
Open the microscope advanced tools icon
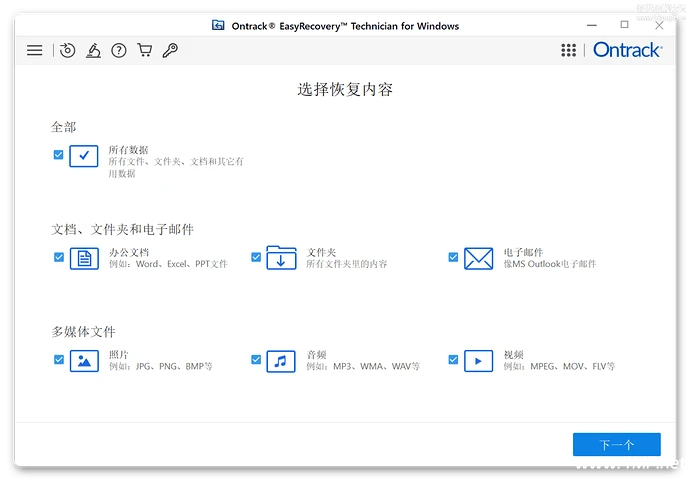[93, 50]
